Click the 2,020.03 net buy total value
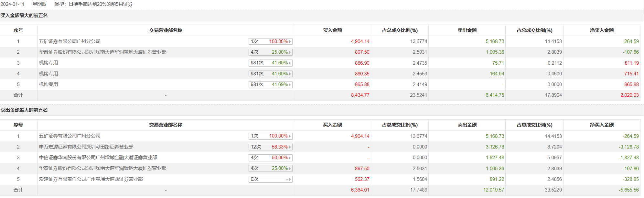The height and width of the screenshot is (198, 644). pos(629,95)
